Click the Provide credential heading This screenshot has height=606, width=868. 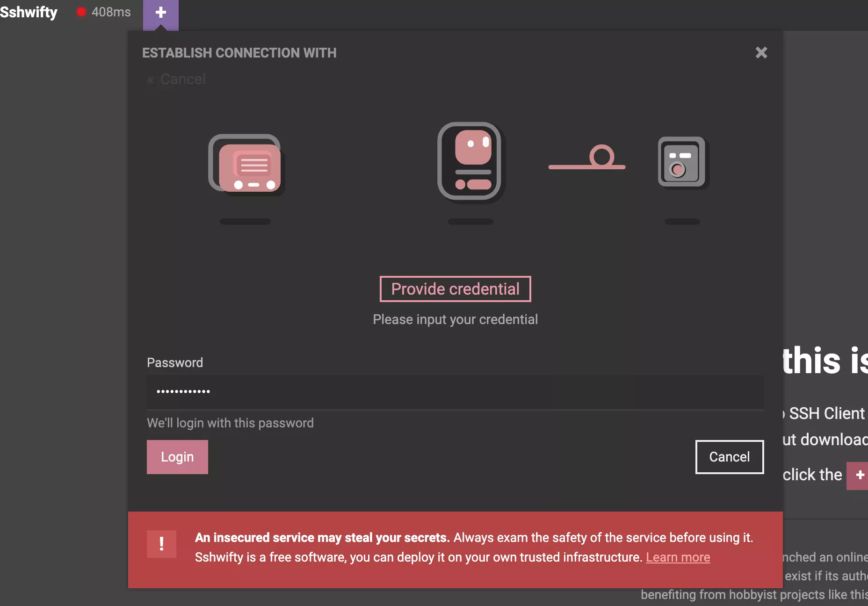click(x=455, y=289)
